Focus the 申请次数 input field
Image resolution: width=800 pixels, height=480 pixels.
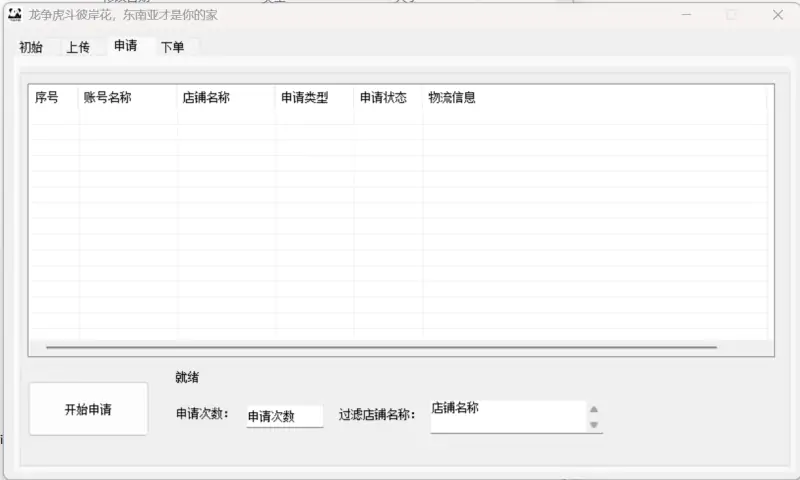[x=284, y=416]
